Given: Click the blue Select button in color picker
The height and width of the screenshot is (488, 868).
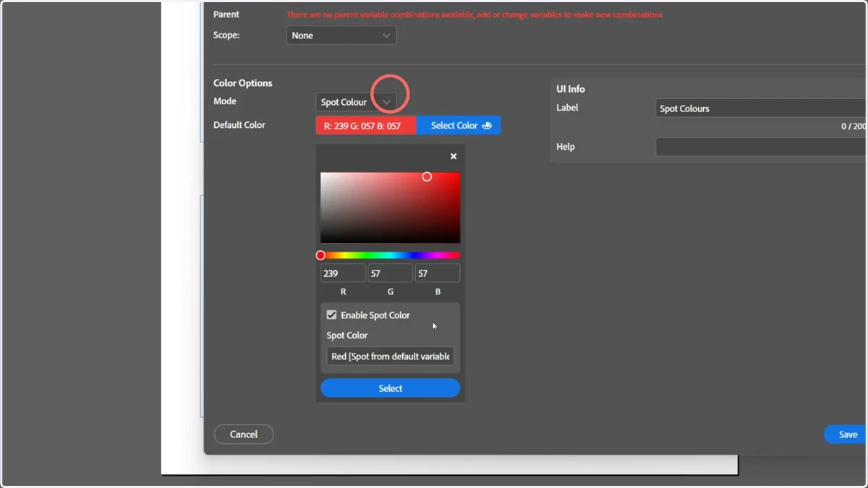Looking at the screenshot, I should (391, 388).
